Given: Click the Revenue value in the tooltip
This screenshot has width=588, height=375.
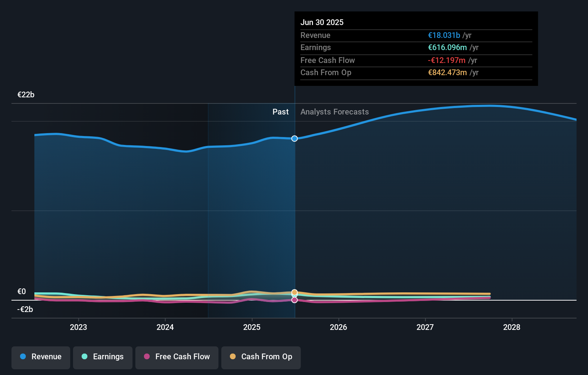Looking at the screenshot, I should (443, 35).
